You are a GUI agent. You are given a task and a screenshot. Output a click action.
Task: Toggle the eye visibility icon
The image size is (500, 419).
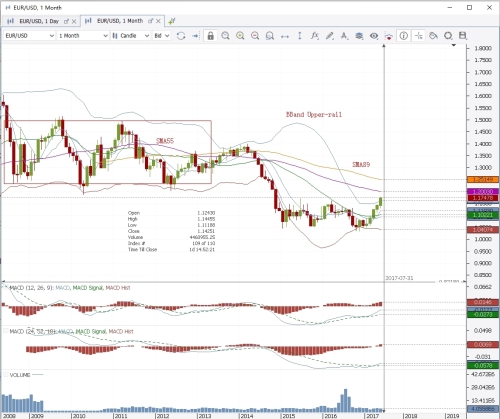pos(374,36)
